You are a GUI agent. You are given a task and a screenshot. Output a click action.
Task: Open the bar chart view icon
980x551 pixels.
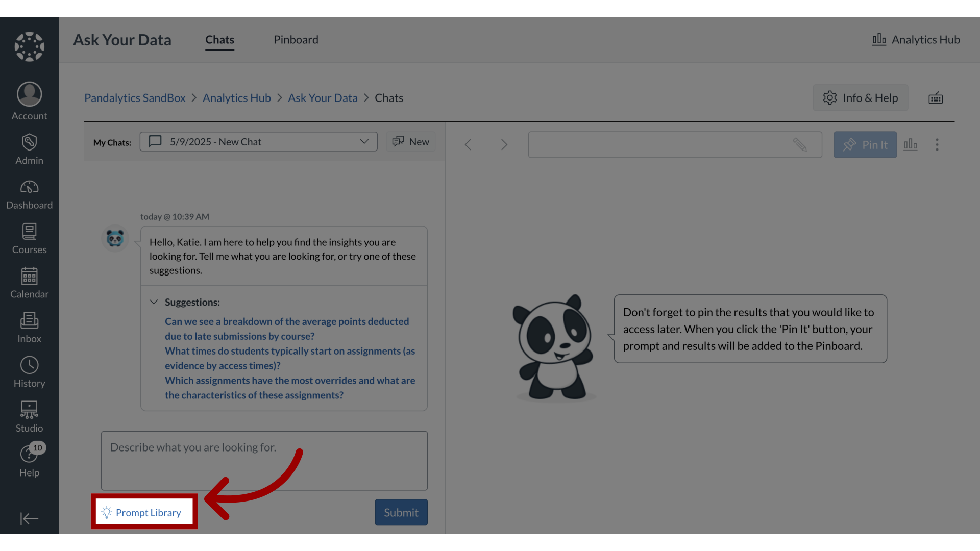pos(910,144)
